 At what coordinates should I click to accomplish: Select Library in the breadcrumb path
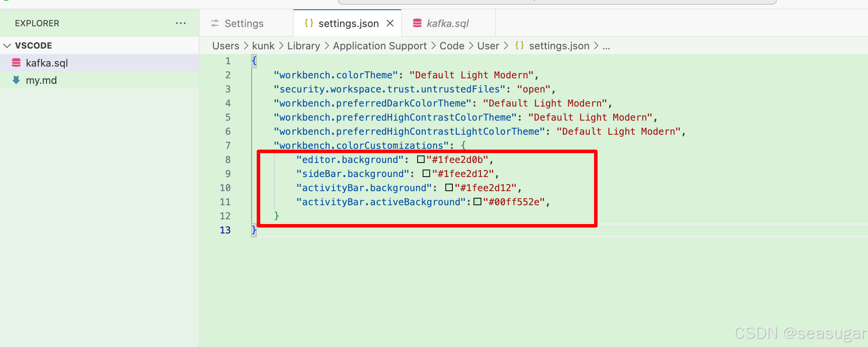[304, 46]
